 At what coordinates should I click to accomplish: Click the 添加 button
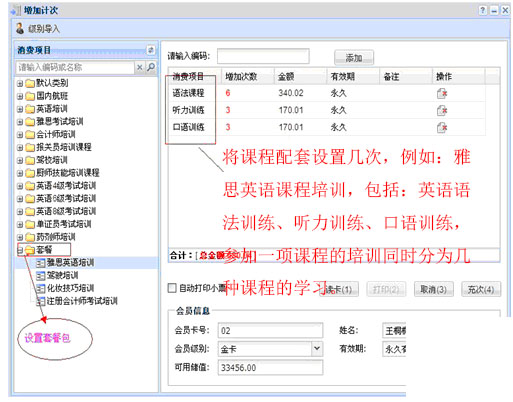(x=354, y=58)
